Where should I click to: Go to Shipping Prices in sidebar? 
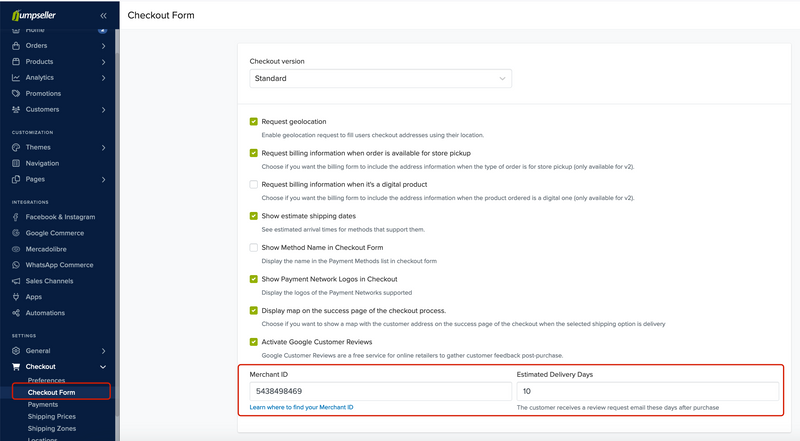pos(52,416)
